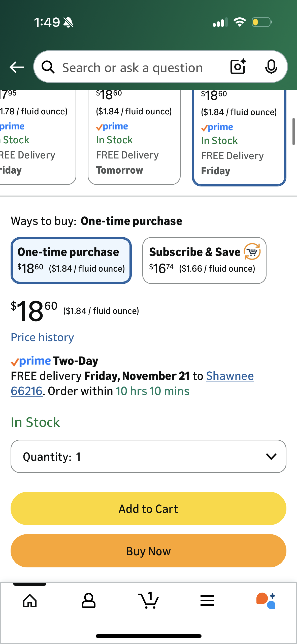Open the Price history link
297x644 pixels.
tap(42, 337)
